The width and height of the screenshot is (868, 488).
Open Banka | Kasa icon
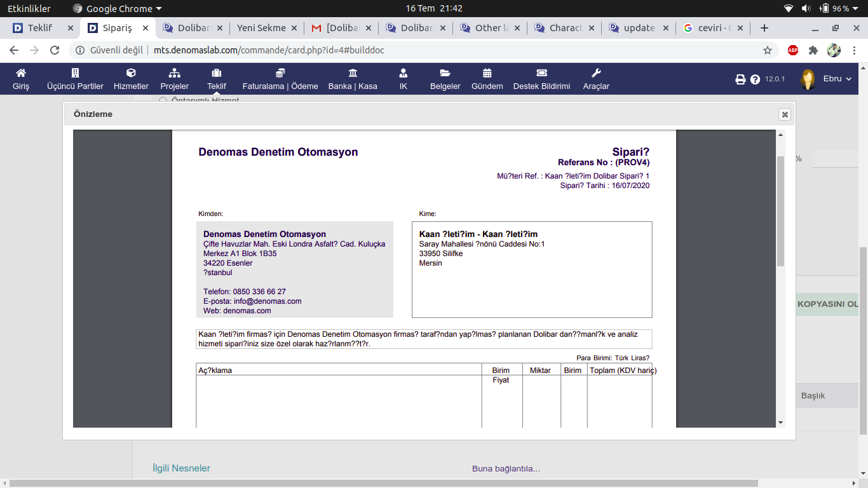pos(353,73)
